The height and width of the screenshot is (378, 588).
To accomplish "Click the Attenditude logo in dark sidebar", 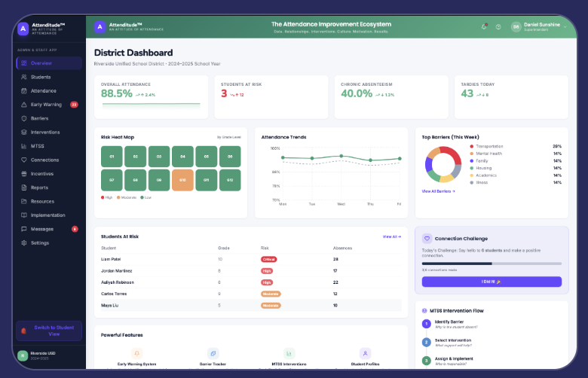I will pyautogui.click(x=23, y=29).
